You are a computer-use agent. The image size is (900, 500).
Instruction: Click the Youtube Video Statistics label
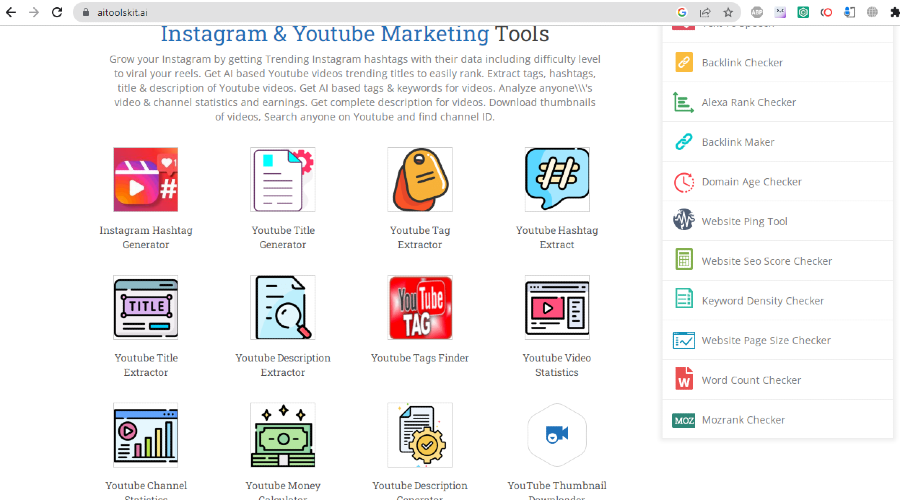click(557, 365)
